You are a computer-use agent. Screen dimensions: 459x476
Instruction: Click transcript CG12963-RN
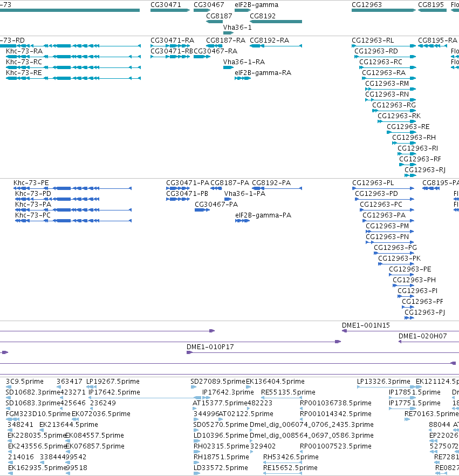[x=387, y=94]
